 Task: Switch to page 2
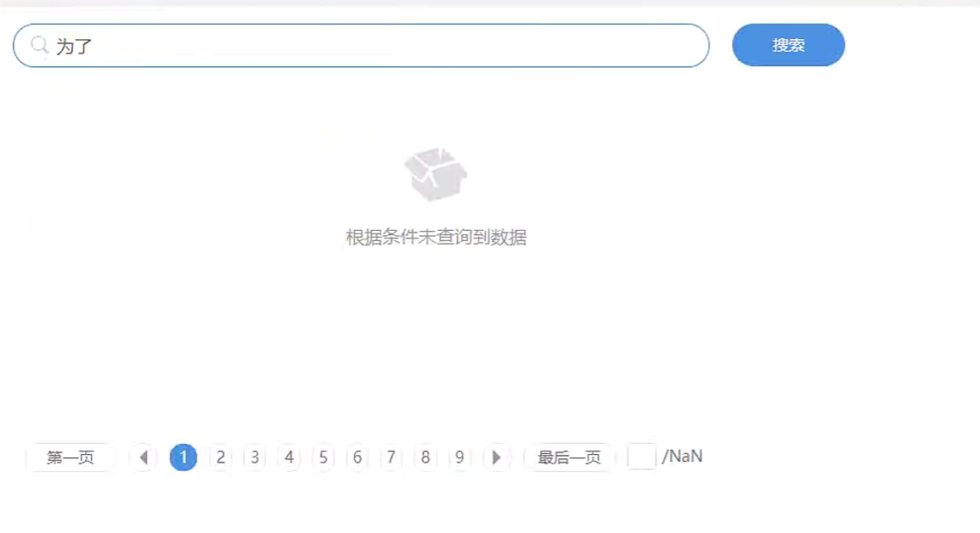pyautogui.click(x=221, y=457)
